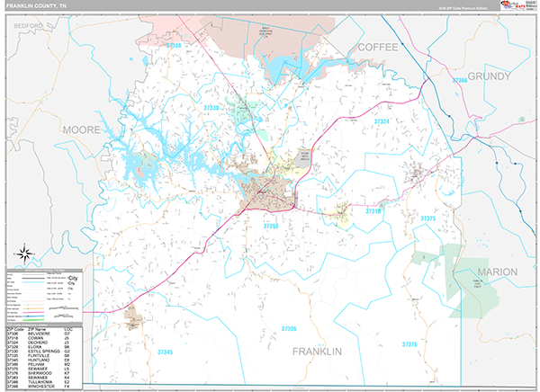This screenshot has width=540, height=392.
Task: Click the COWAN row in the ZIP index
Action: pos(40,338)
